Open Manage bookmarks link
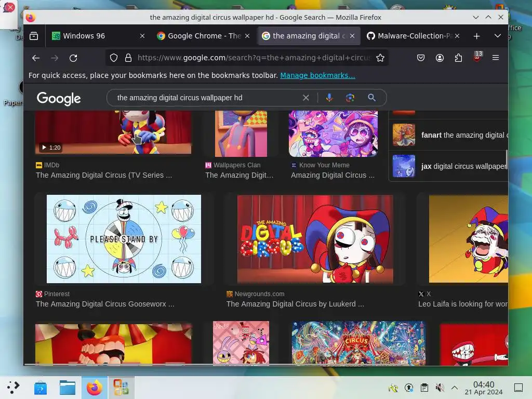Viewport: 532px width, 399px height. pyautogui.click(x=317, y=75)
